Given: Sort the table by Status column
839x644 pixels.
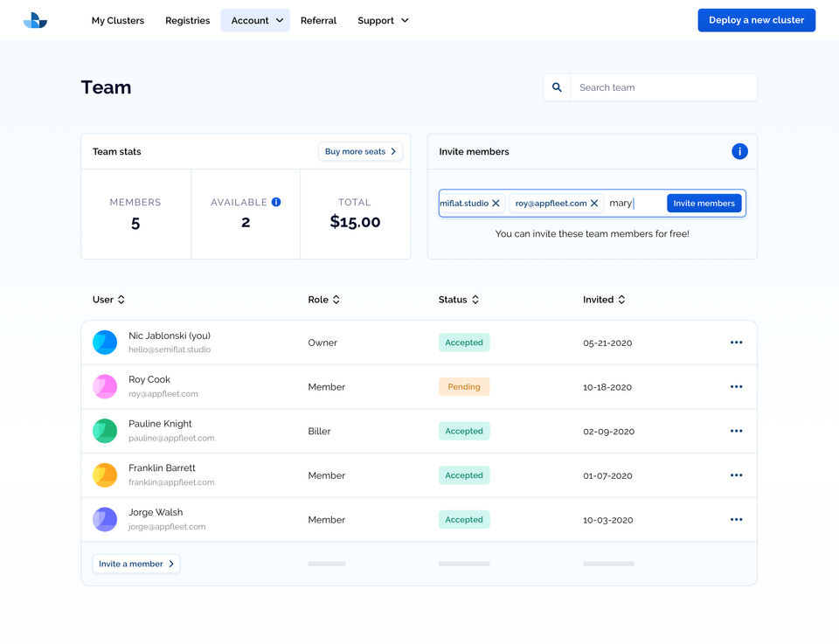Looking at the screenshot, I should pyautogui.click(x=459, y=300).
